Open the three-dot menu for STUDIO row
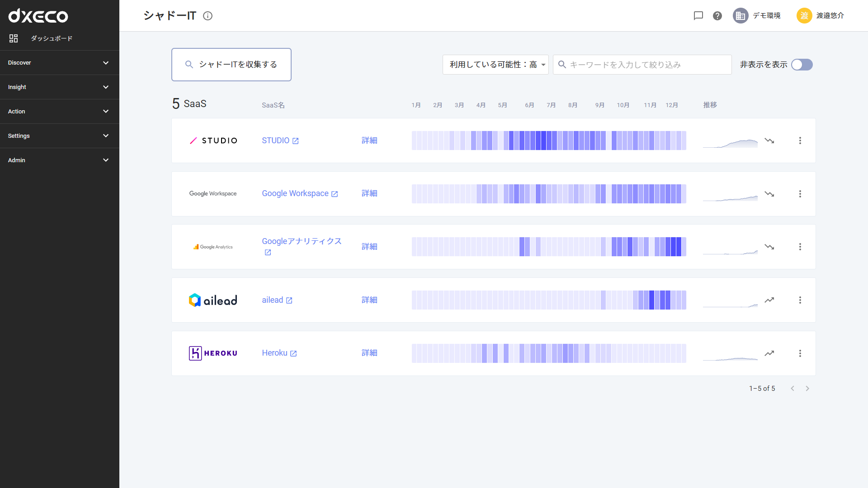Screen dimensions: 868x488 tap(800, 141)
